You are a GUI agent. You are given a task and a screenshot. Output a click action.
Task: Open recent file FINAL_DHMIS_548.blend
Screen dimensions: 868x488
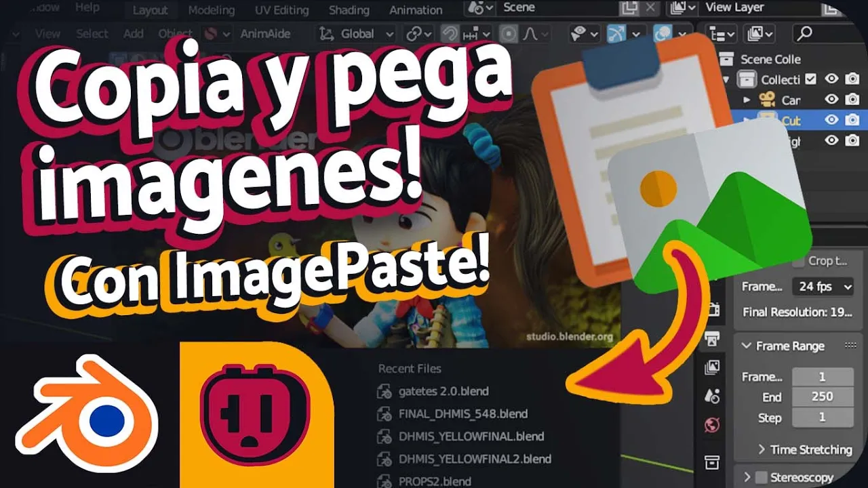[452, 413]
